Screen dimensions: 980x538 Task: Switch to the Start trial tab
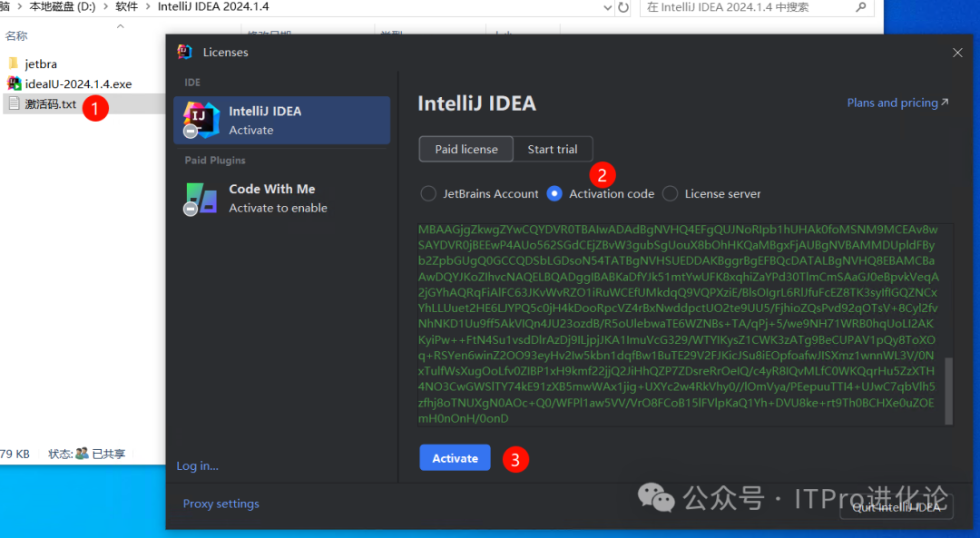click(x=553, y=150)
